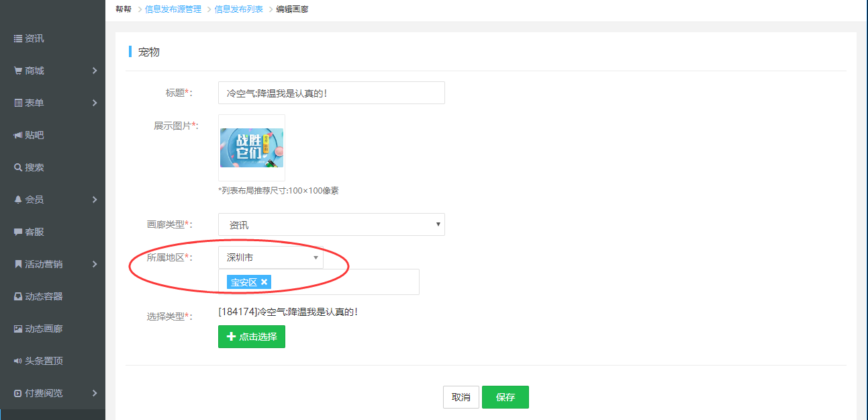Click the 动态画廊 picture icon
The width and height of the screenshot is (868, 420).
click(x=18, y=329)
